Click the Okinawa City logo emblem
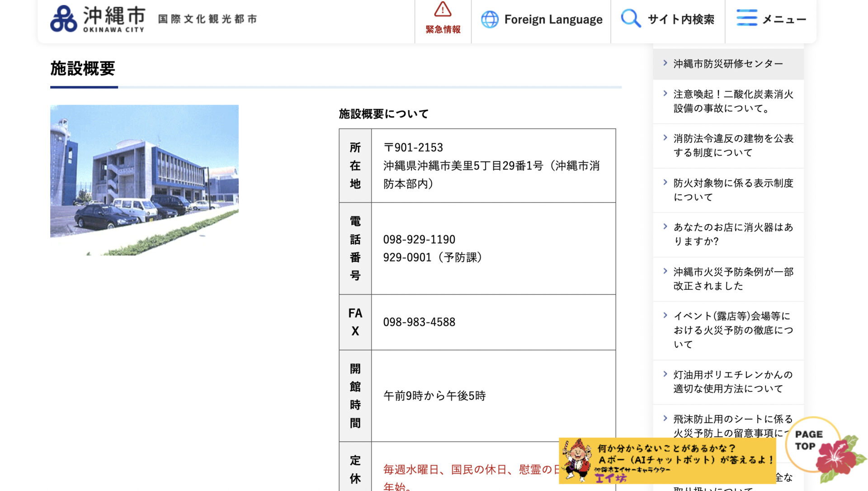Image resolution: width=868 pixels, height=491 pixels. pyautogui.click(x=64, y=19)
